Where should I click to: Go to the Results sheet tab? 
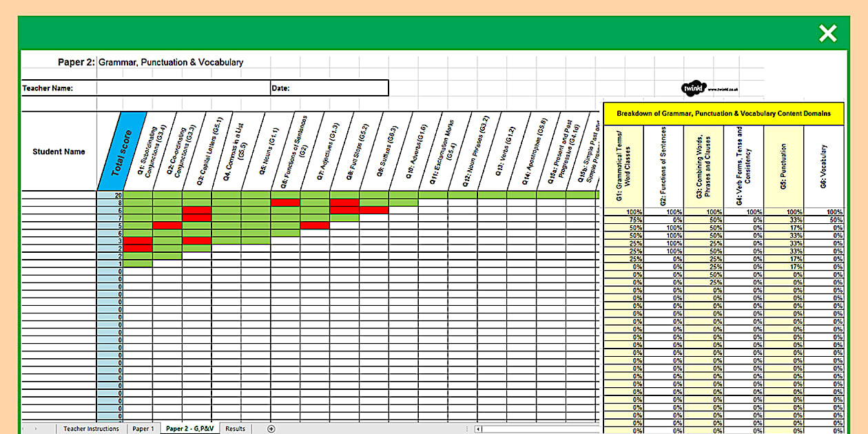[235, 428]
